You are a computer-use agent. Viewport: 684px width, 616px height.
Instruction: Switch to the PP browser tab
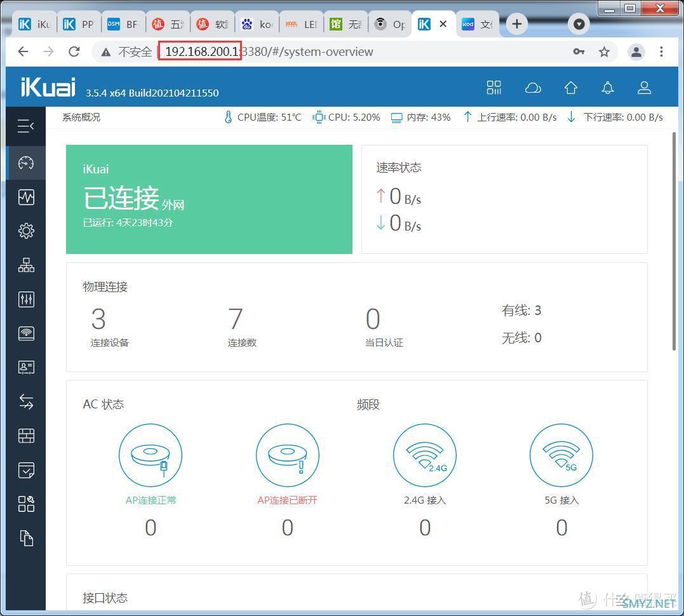(x=79, y=24)
